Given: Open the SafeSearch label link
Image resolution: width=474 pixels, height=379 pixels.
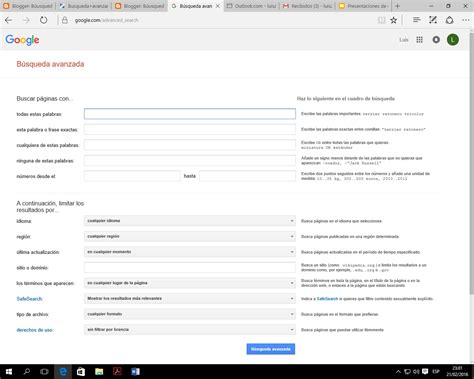Looking at the screenshot, I should click(x=29, y=299).
